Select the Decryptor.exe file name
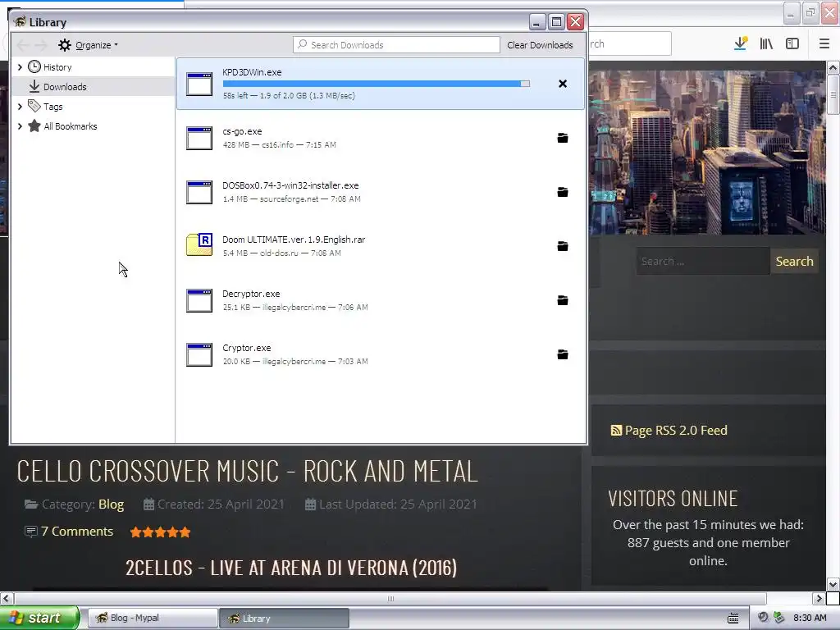 tap(251, 294)
